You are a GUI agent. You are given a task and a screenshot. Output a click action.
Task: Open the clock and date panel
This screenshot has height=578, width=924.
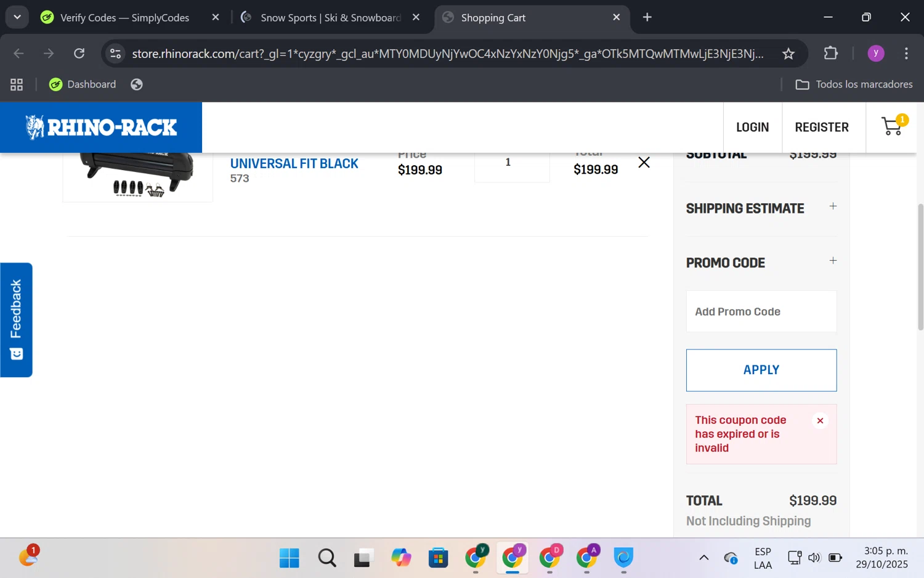(x=882, y=558)
